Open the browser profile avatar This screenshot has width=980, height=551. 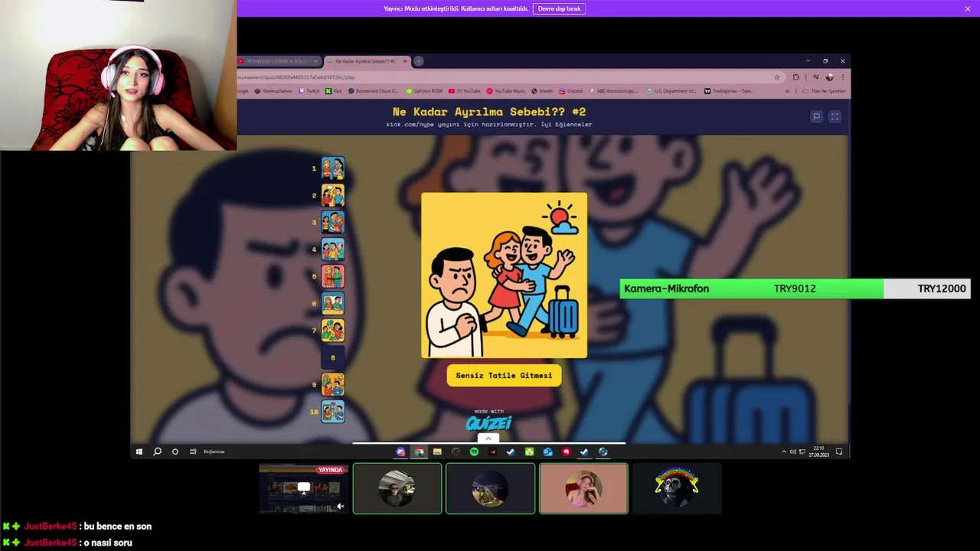click(x=829, y=77)
